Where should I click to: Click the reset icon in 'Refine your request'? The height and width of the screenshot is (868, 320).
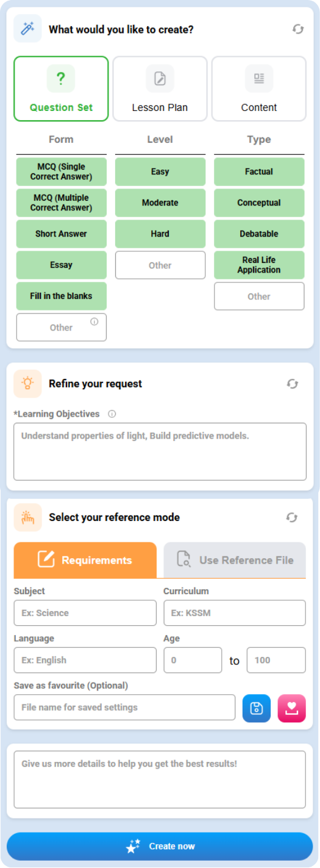click(293, 384)
